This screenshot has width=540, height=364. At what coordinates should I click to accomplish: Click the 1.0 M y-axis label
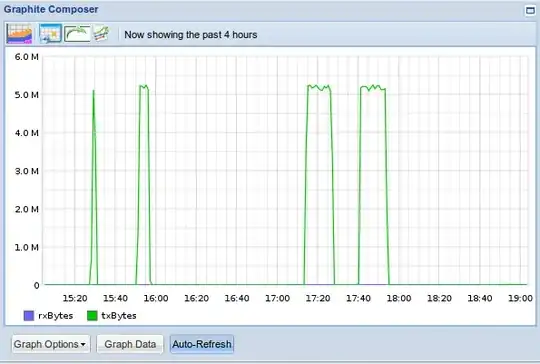coord(27,247)
